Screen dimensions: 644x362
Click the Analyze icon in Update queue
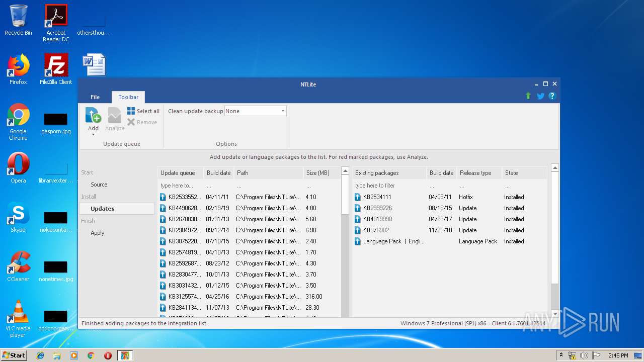pyautogui.click(x=115, y=115)
